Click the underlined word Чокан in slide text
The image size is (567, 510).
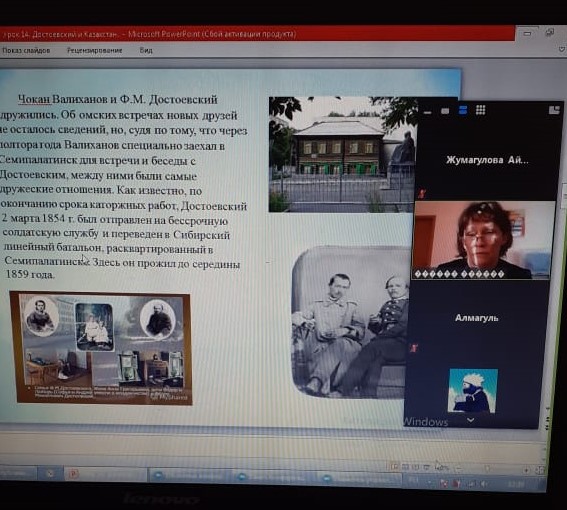click(x=35, y=99)
